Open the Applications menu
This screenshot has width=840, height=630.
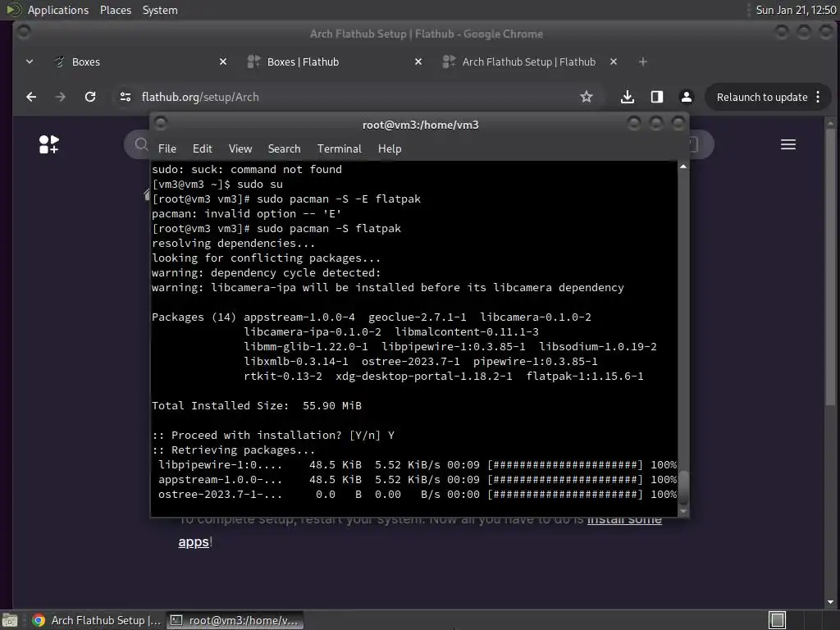(58, 10)
